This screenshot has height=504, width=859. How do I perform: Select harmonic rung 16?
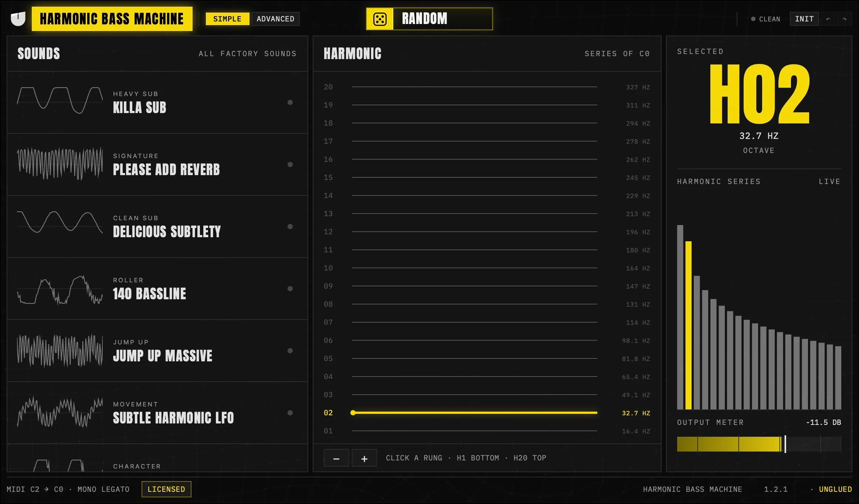(x=474, y=159)
